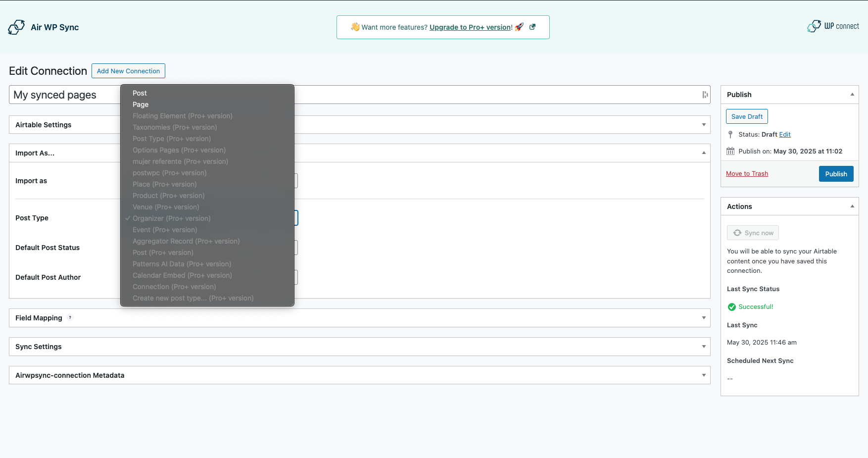Click the green Successful checkmark icon

pos(732,307)
